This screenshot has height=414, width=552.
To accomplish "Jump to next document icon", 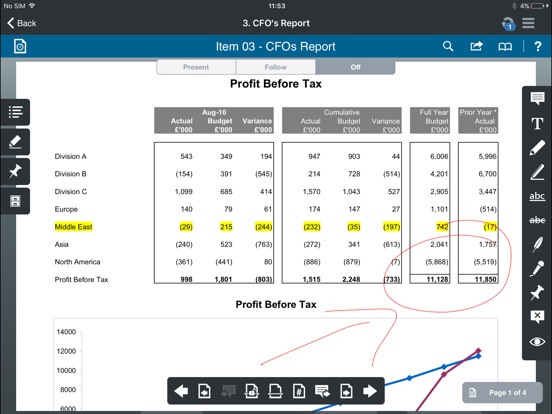I will pyautogui.click(x=346, y=391).
